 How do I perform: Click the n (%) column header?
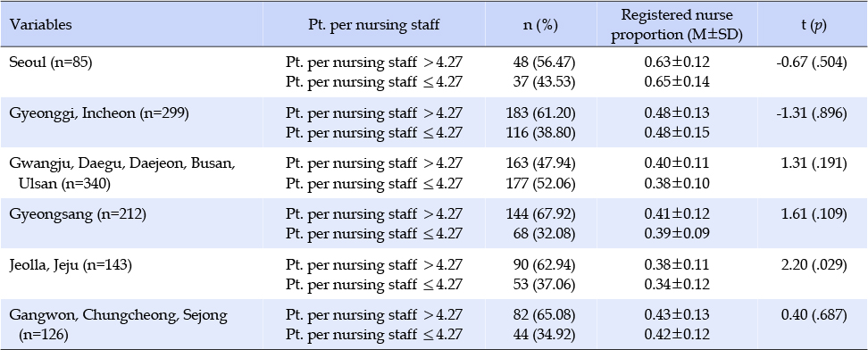coord(541,26)
